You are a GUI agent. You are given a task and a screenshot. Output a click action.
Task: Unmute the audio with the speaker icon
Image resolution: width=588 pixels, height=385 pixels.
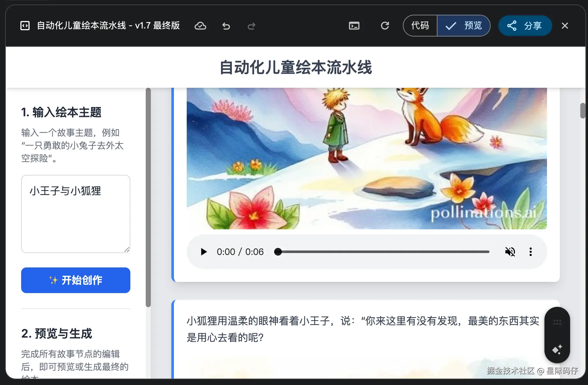tap(510, 252)
